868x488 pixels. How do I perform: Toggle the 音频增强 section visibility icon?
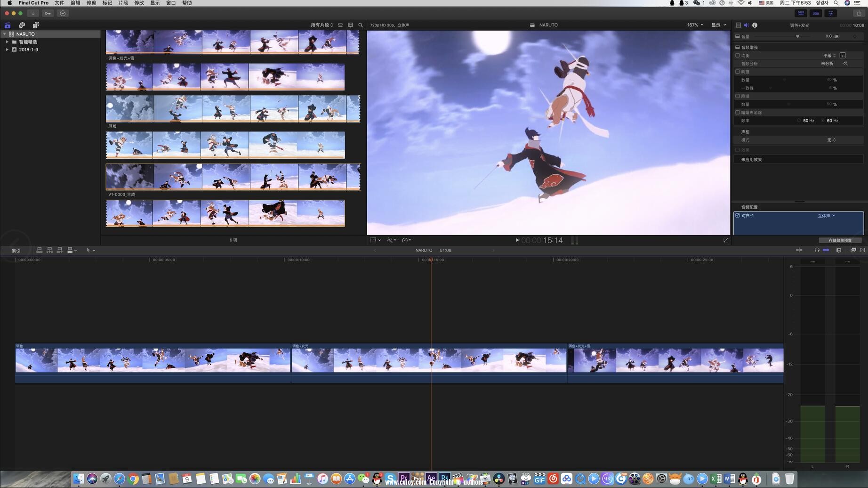point(738,47)
